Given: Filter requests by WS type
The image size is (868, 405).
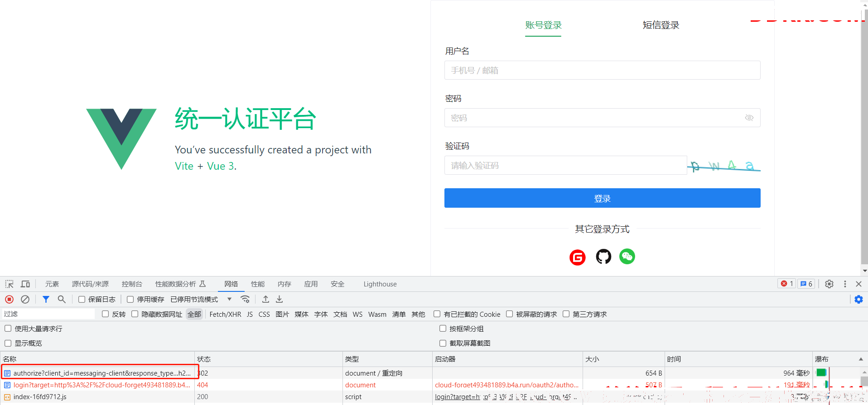Looking at the screenshot, I should [x=357, y=314].
